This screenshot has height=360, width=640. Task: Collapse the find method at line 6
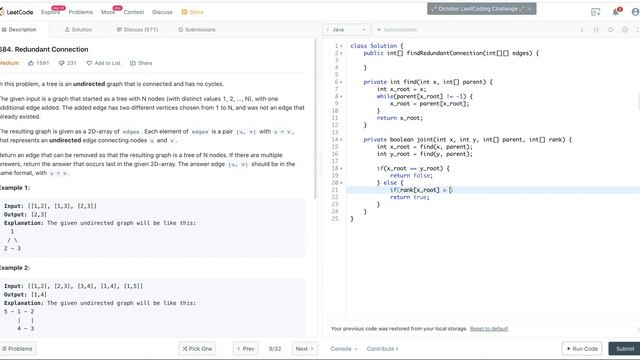(x=341, y=82)
